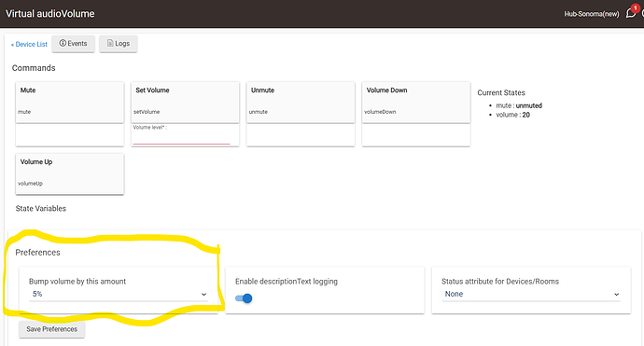Click the State Variables heading
This screenshot has width=644, height=346.
click(x=41, y=209)
